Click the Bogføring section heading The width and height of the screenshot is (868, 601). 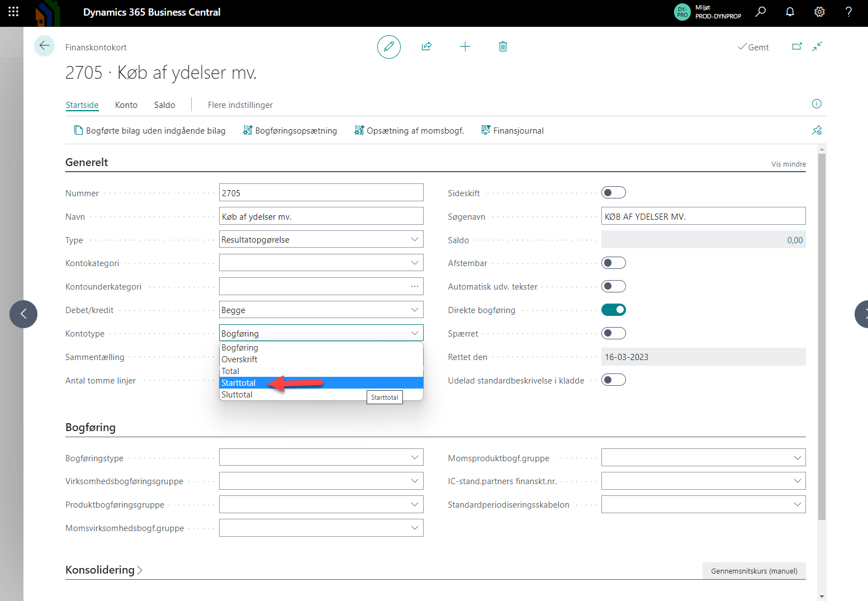point(91,427)
